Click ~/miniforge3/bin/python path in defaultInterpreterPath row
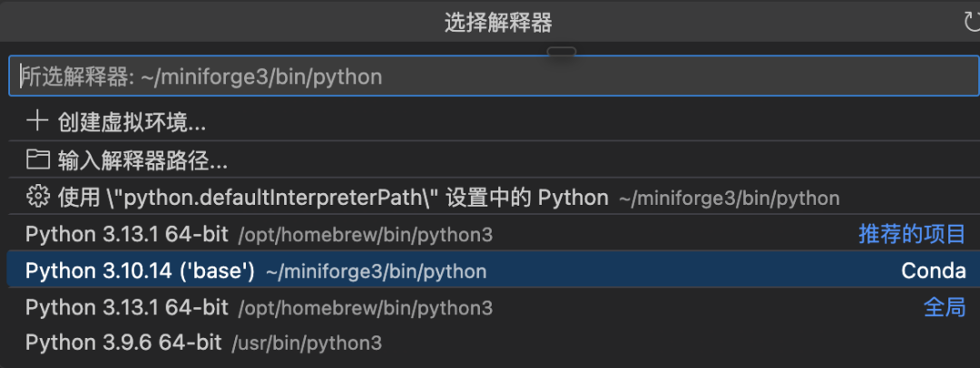 pos(729,198)
